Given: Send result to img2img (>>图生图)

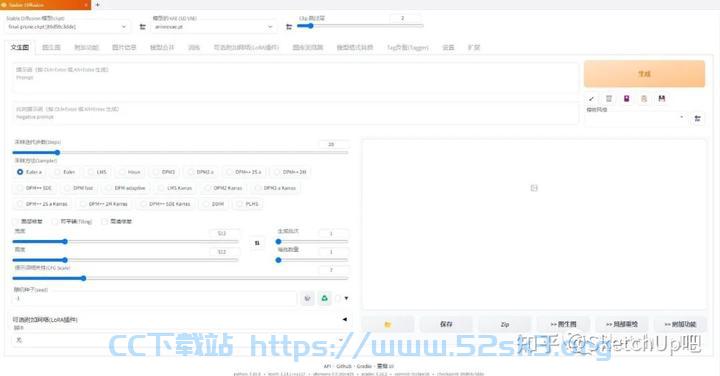Looking at the screenshot, I should [x=563, y=324].
